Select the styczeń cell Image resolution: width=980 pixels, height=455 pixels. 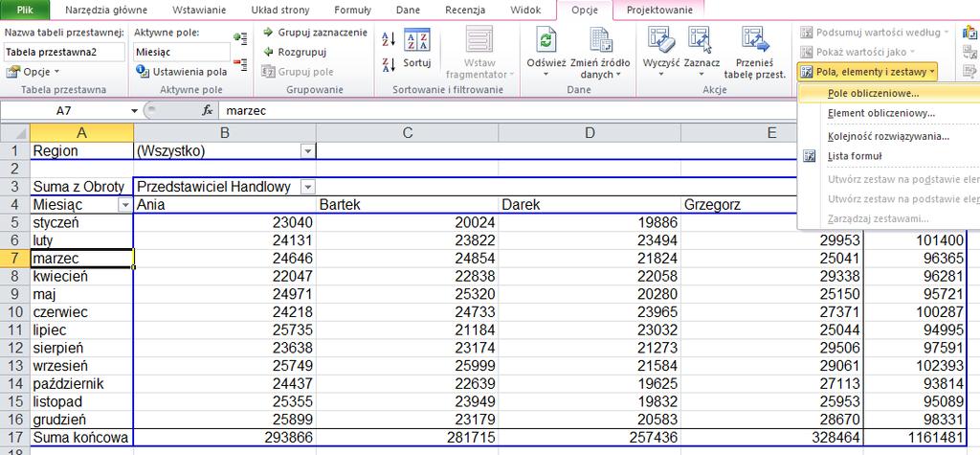[82, 223]
